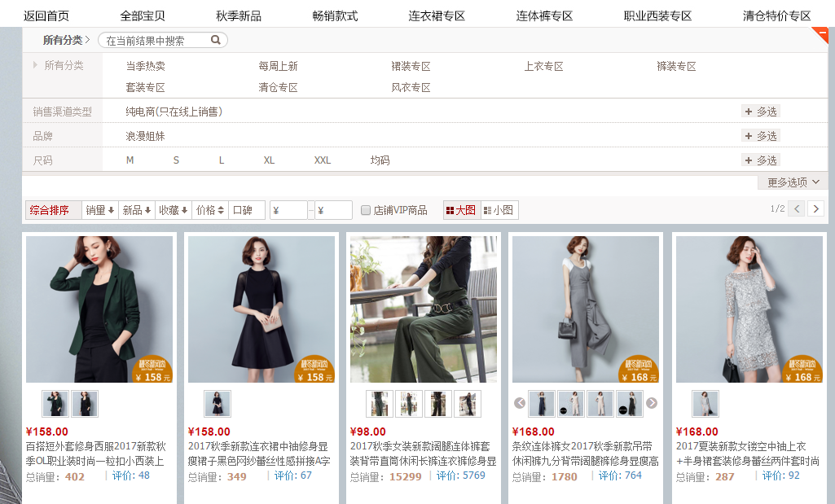Screen dimensions: 835x504
Task: Sort results by 价格
Action: pos(209,210)
